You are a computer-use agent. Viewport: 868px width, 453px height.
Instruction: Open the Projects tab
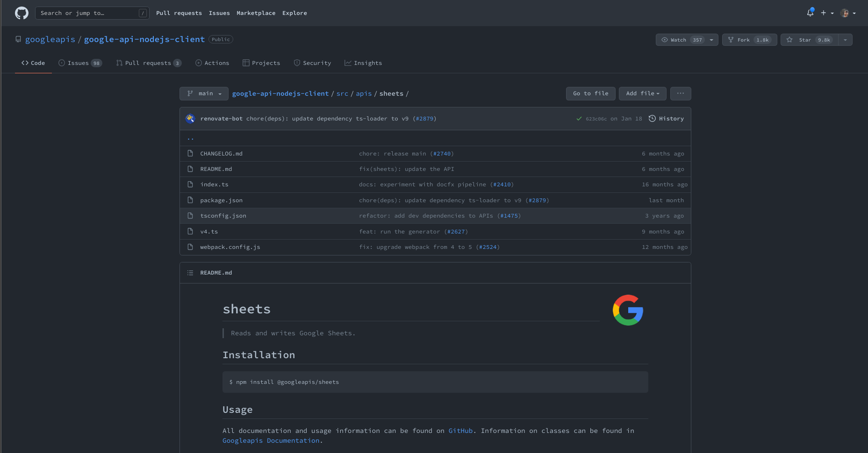[x=261, y=63]
